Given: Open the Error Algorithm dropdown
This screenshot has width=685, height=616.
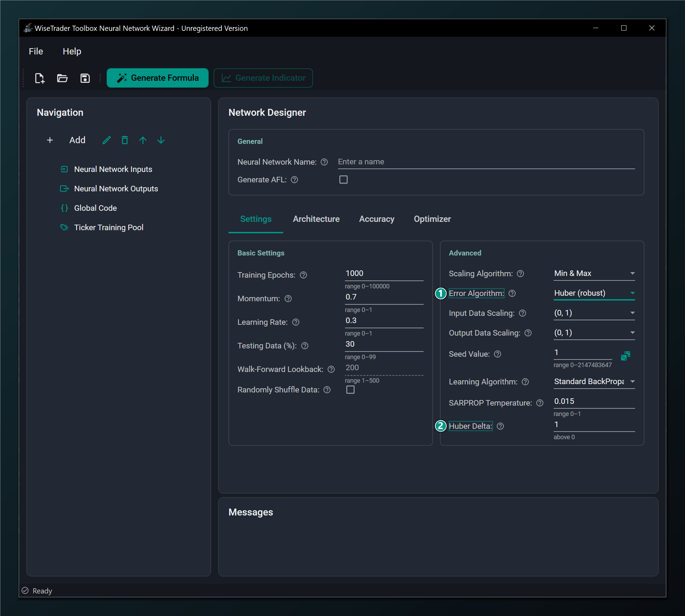Looking at the screenshot, I should coord(594,293).
